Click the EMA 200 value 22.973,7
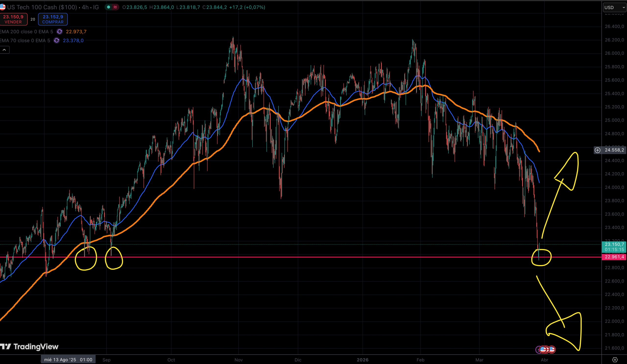 pyautogui.click(x=76, y=32)
